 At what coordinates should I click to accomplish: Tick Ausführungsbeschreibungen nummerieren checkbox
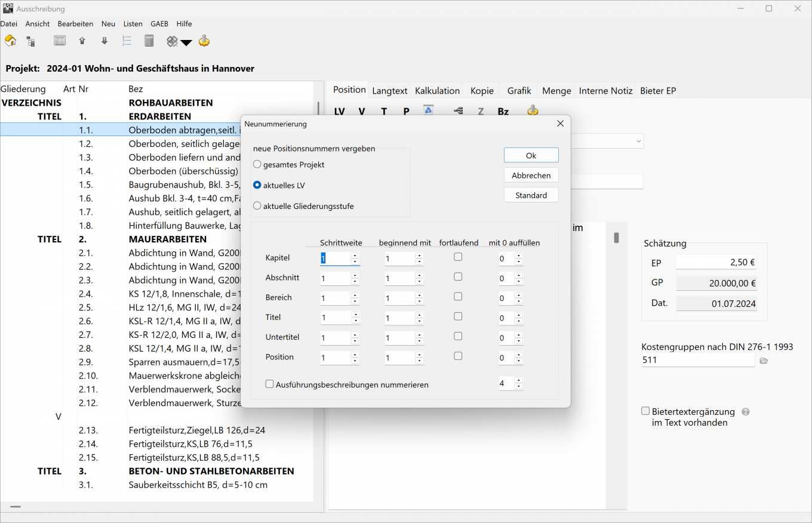pos(269,384)
